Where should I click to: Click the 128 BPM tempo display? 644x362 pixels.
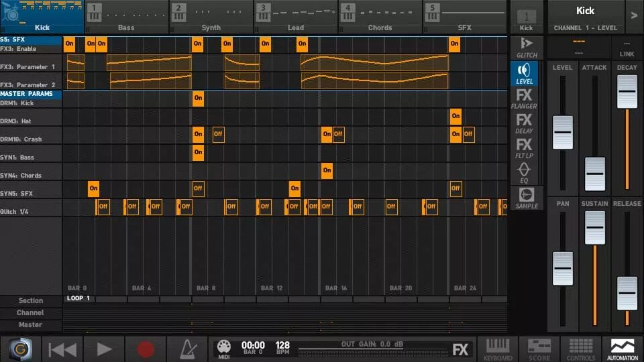click(x=282, y=348)
